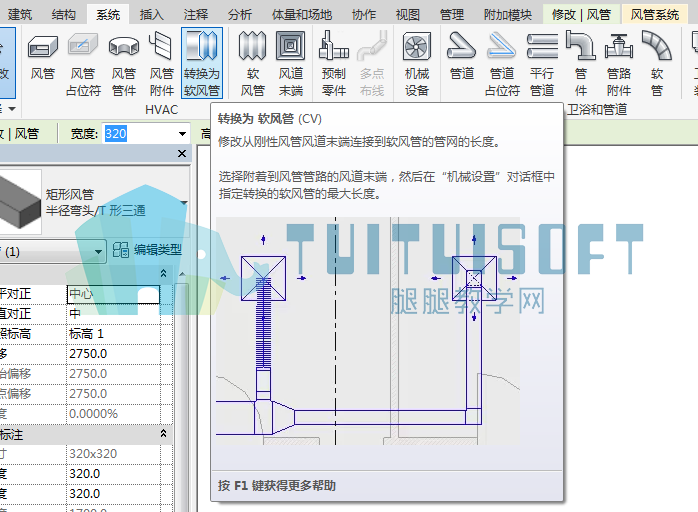Viewport: 698px width, 512px height.
Task: Select the 管道 pipe tool
Action: 462,56
